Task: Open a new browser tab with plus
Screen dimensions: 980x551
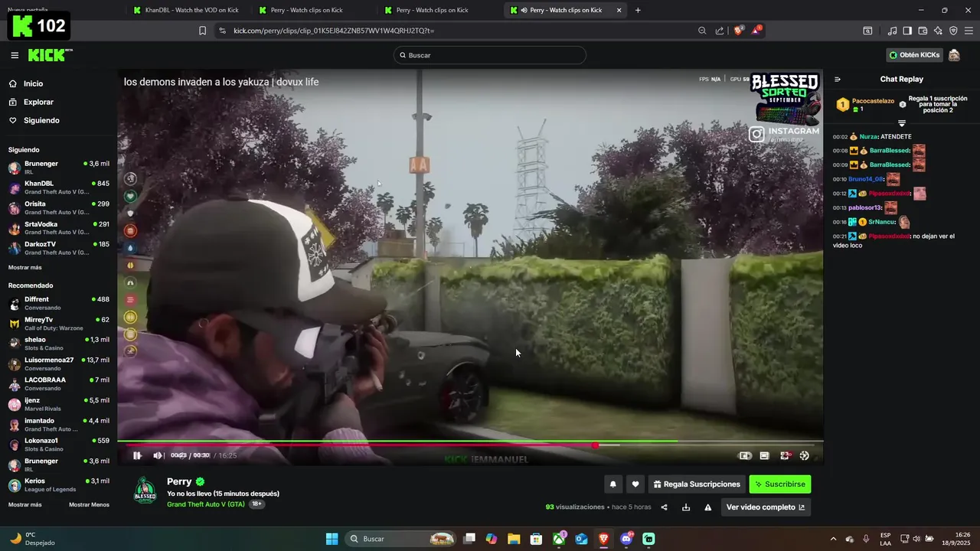Action: [638, 10]
